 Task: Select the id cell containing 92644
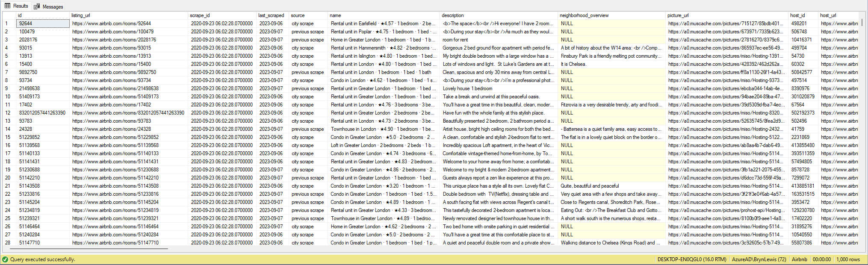coord(43,24)
